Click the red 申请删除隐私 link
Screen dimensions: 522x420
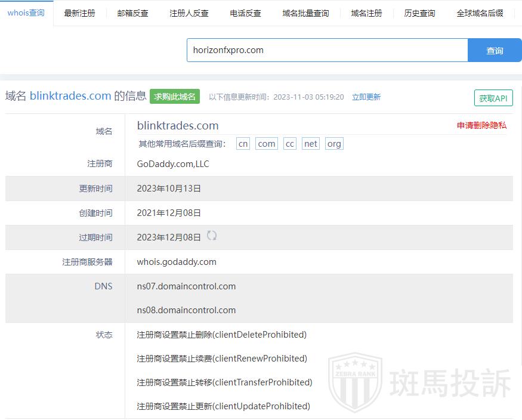(x=481, y=125)
